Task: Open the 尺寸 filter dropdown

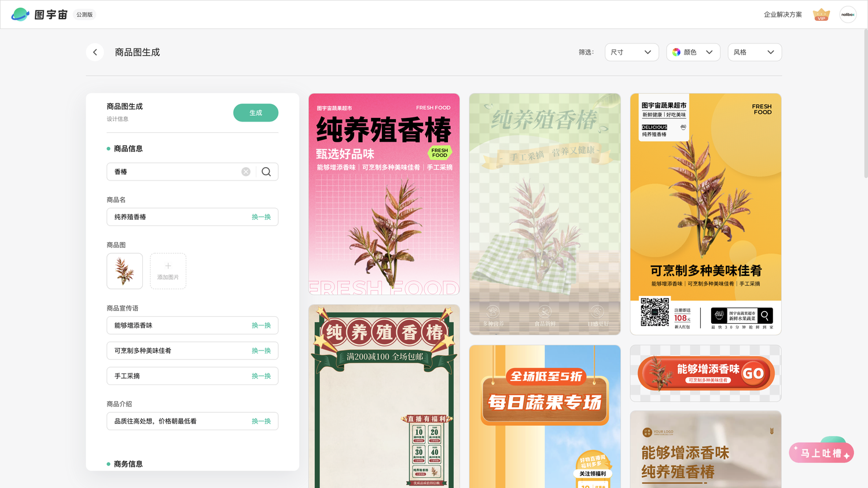Action: (631, 52)
